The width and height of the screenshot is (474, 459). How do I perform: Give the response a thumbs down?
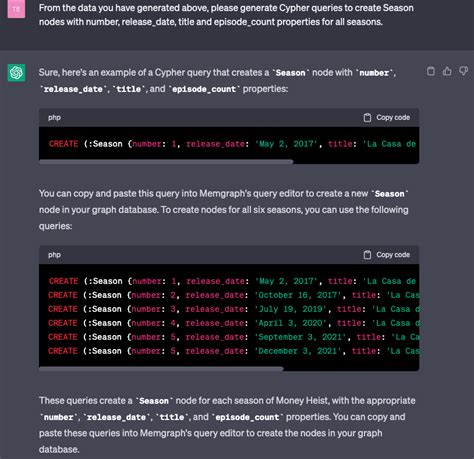[x=463, y=71]
